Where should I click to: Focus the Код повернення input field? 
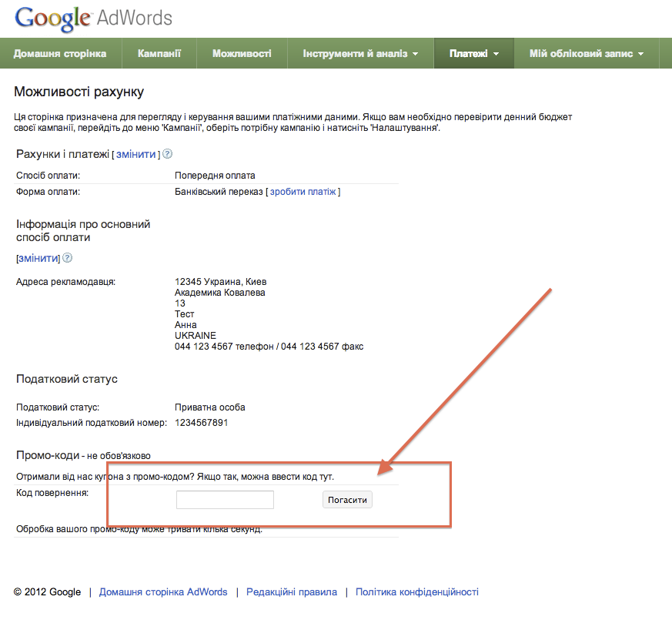225,500
